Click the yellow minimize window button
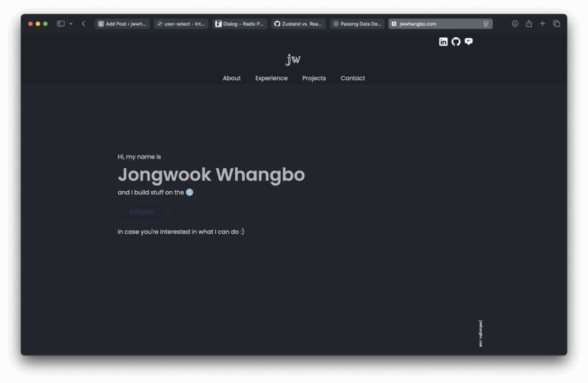The image size is (588, 383). [x=38, y=24]
